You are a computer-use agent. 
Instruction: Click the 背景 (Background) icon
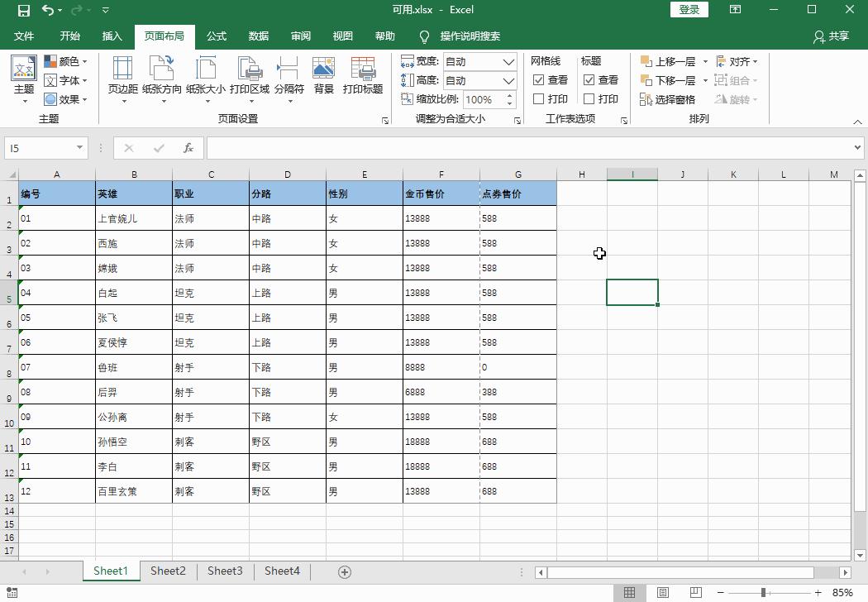(322, 79)
